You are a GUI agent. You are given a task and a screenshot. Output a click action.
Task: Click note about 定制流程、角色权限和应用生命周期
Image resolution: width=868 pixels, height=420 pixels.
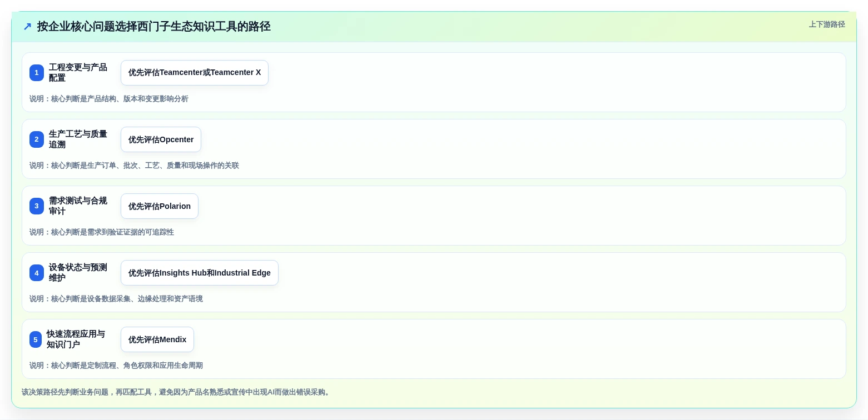(116, 366)
